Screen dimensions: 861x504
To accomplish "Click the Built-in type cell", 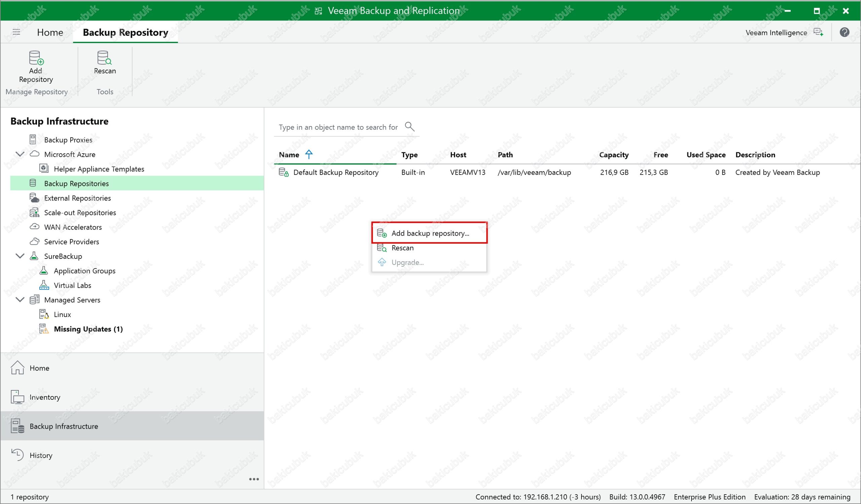I will pos(413,172).
